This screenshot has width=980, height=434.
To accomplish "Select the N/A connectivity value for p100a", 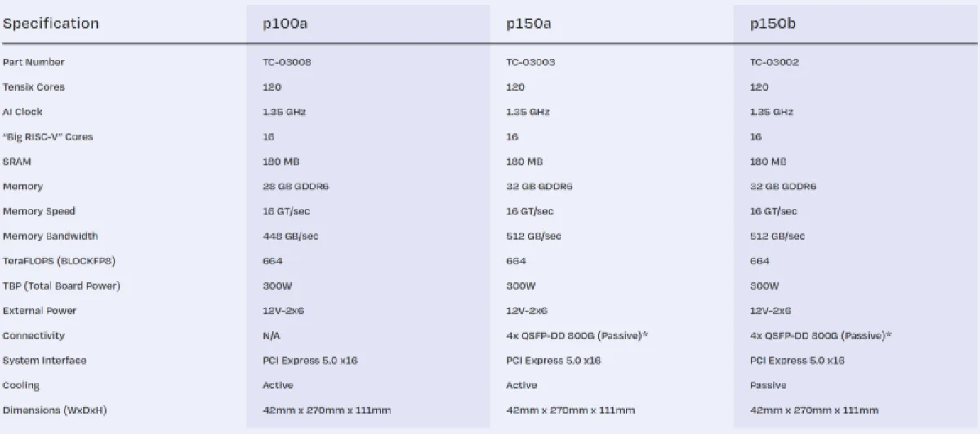I will coord(271,336).
